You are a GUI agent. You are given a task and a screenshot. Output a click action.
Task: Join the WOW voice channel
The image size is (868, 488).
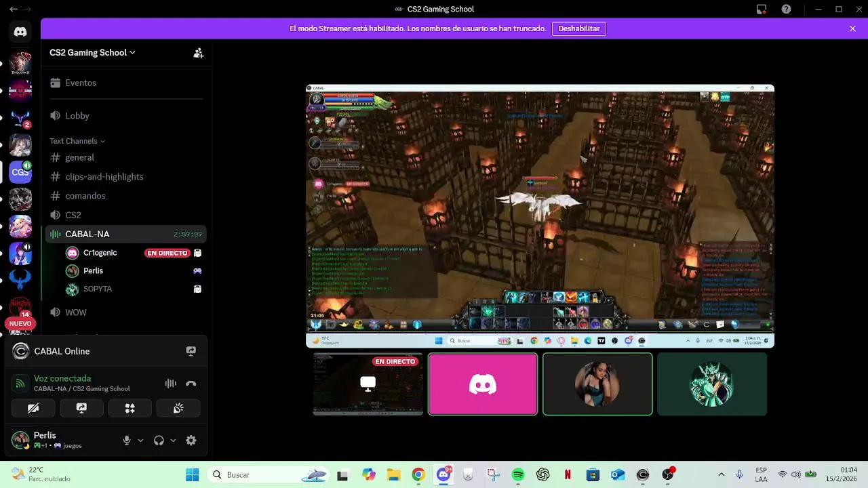point(126,312)
